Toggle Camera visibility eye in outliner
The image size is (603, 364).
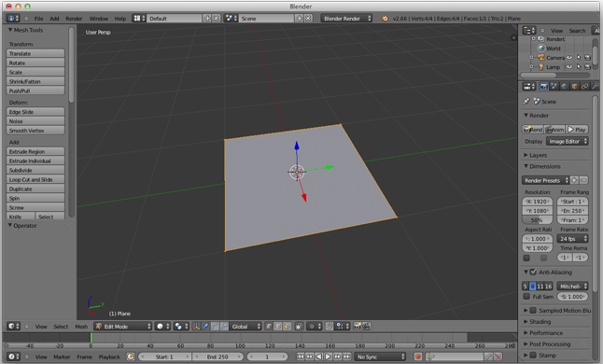pyautogui.click(x=569, y=58)
